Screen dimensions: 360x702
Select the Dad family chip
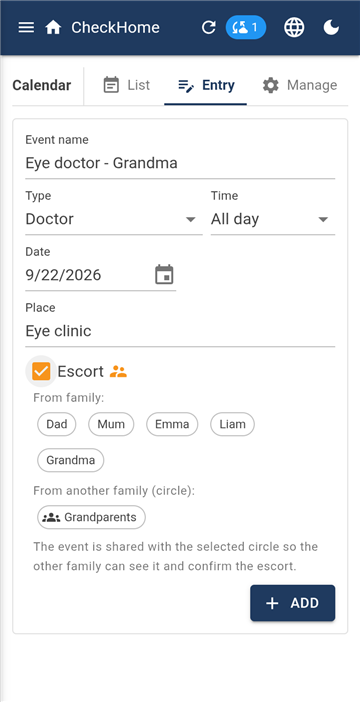(56, 424)
